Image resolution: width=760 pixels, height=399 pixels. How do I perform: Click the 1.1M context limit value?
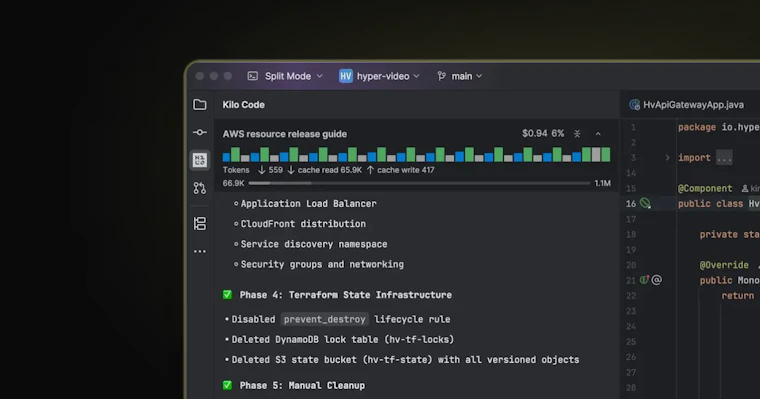pyautogui.click(x=602, y=183)
